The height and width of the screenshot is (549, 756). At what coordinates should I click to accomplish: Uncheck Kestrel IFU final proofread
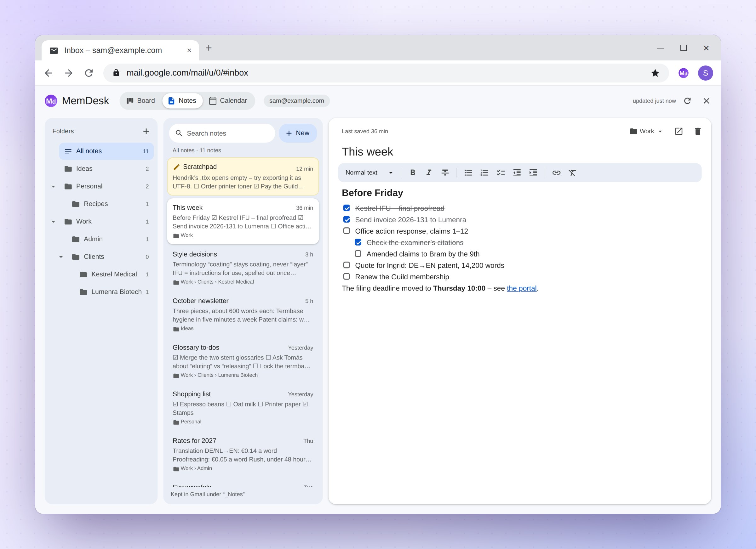coord(347,208)
